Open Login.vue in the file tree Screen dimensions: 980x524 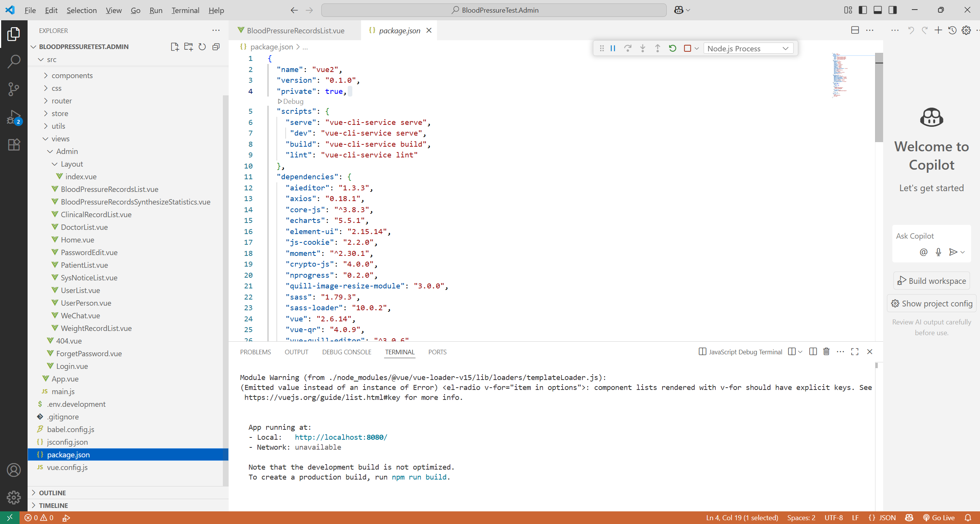point(128,366)
